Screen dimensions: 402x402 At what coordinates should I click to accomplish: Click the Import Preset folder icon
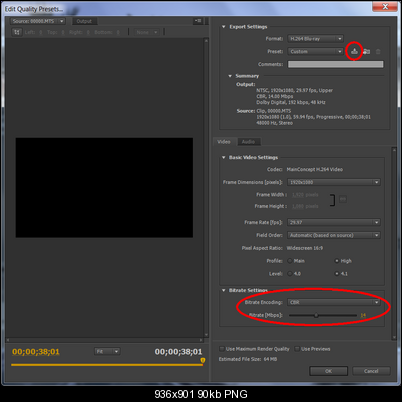point(366,51)
